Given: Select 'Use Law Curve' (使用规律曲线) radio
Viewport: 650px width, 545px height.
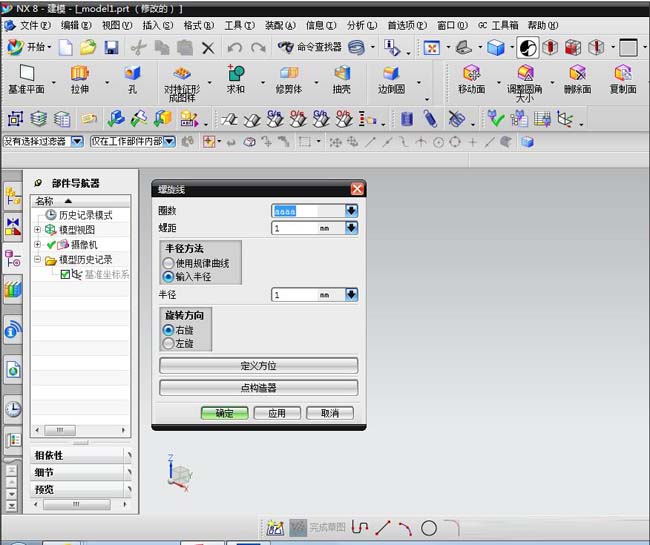Looking at the screenshot, I should 168,263.
